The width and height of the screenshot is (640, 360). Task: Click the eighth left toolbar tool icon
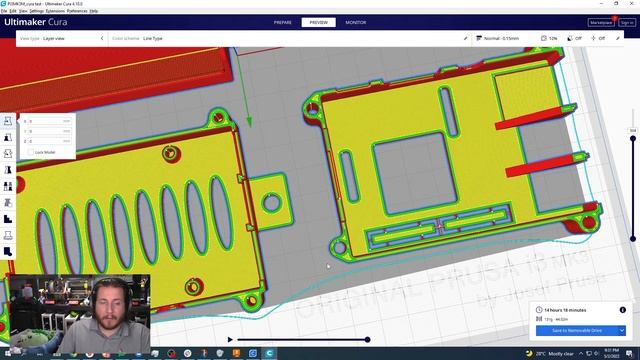(8, 236)
